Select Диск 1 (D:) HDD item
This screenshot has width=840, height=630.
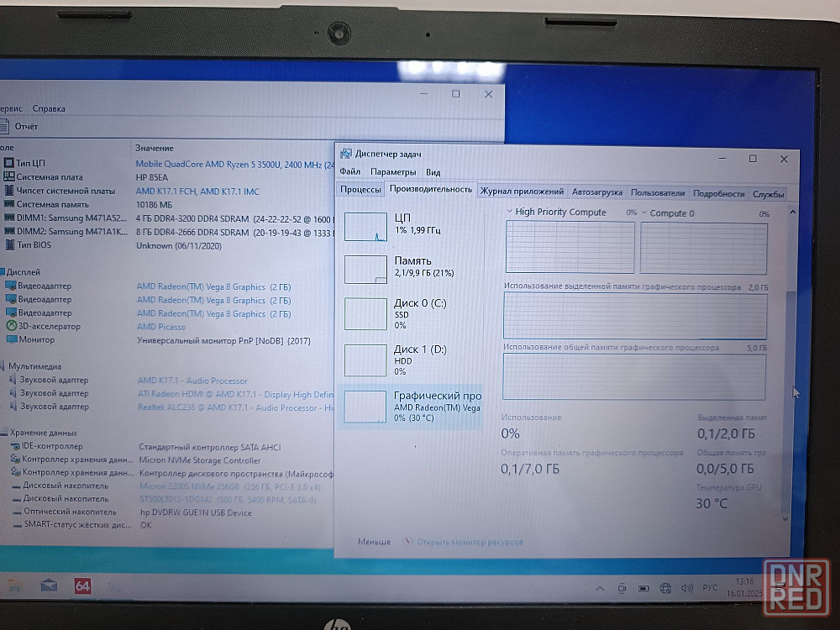tap(411, 360)
